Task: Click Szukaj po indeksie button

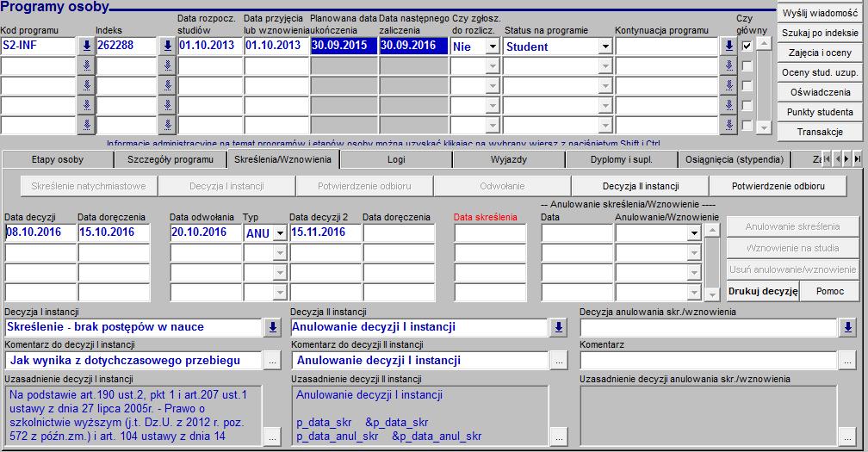Action: click(820, 33)
